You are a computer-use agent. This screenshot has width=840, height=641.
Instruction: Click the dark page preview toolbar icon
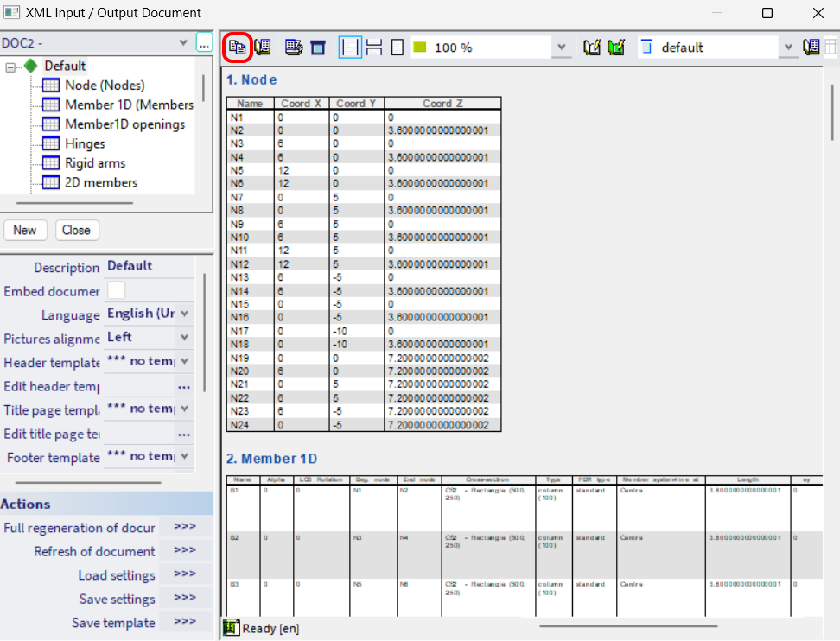click(318, 47)
